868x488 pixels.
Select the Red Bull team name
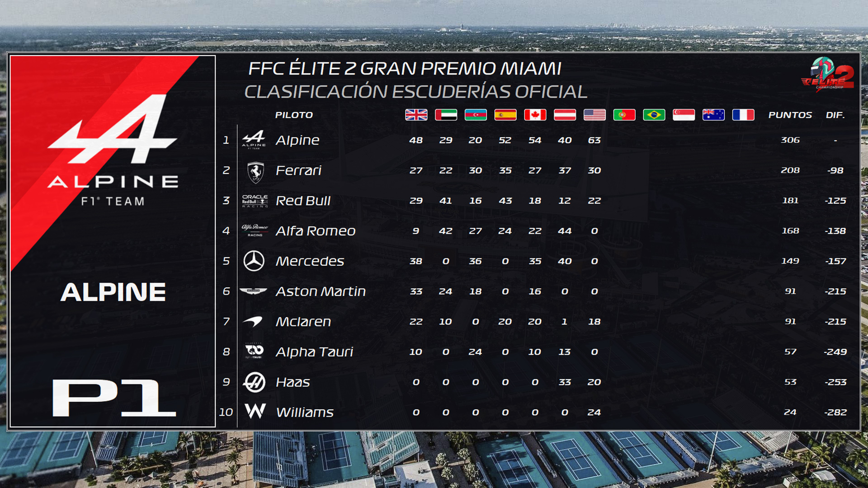point(303,201)
